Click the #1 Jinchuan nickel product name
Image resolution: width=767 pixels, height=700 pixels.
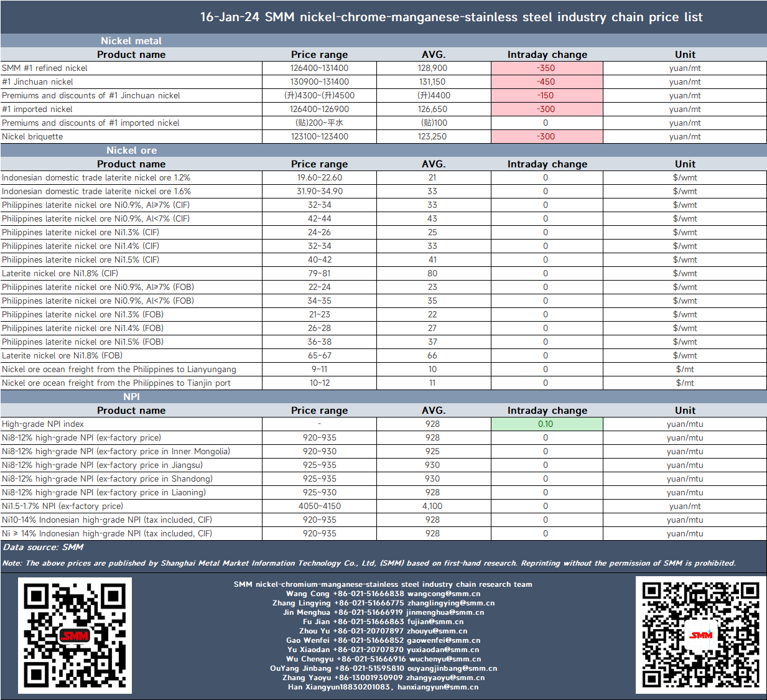[x=37, y=82]
